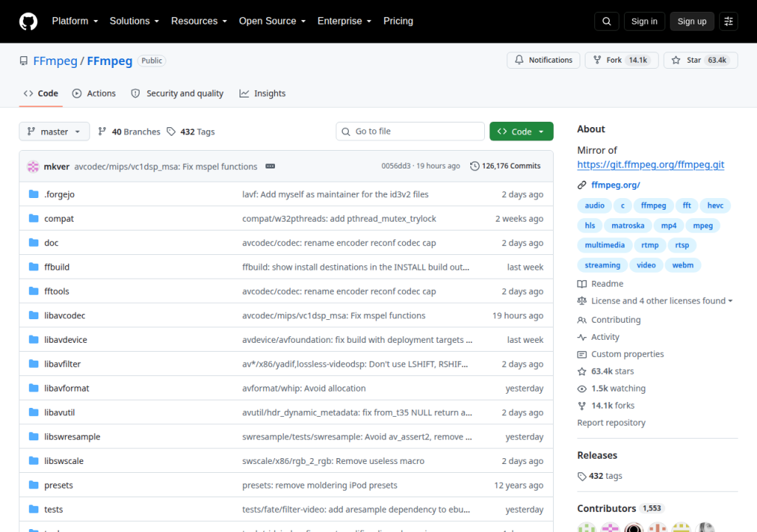Click the star icon in the Star button

676,60
